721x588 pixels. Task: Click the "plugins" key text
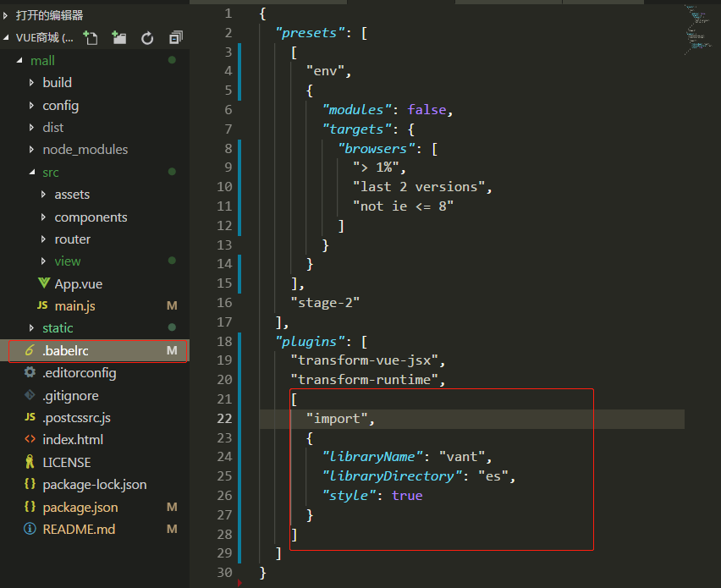tap(310, 342)
